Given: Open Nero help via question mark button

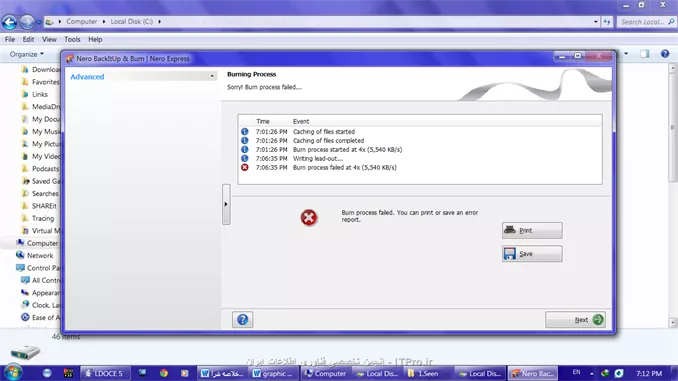Looking at the screenshot, I should 243,320.
